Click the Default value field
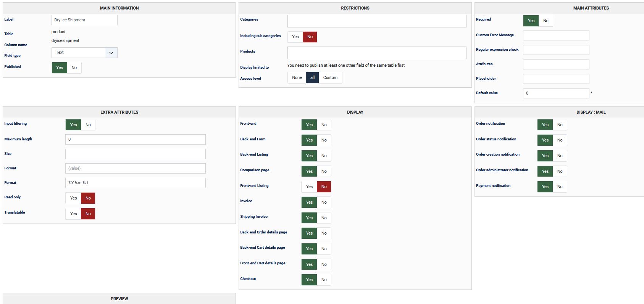 [x=556, y=93]
